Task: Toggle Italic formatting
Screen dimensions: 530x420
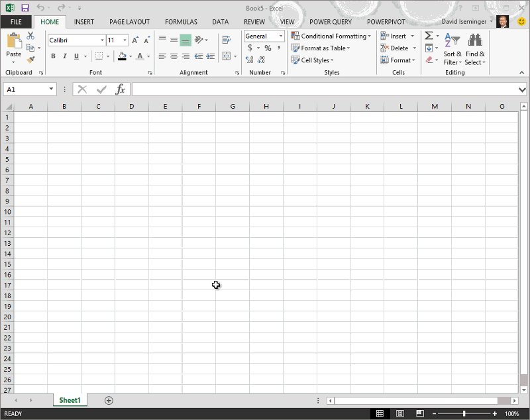Action: 65,56
